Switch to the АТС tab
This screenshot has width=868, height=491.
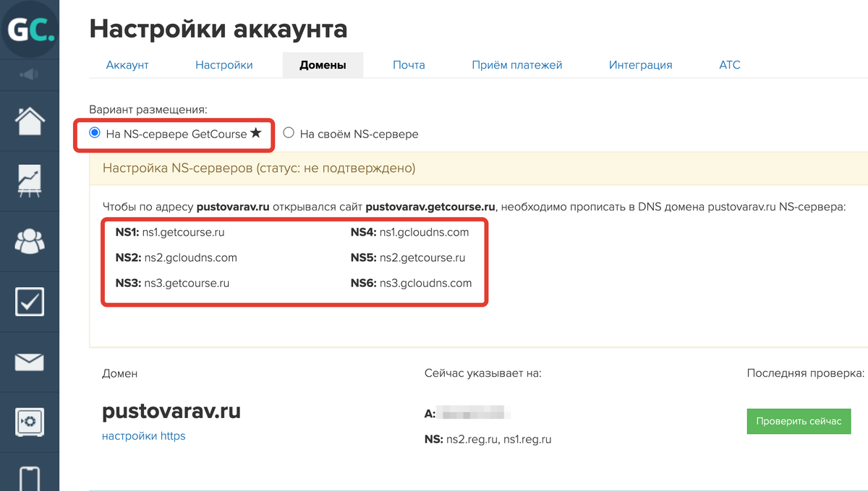click(730, 65)
